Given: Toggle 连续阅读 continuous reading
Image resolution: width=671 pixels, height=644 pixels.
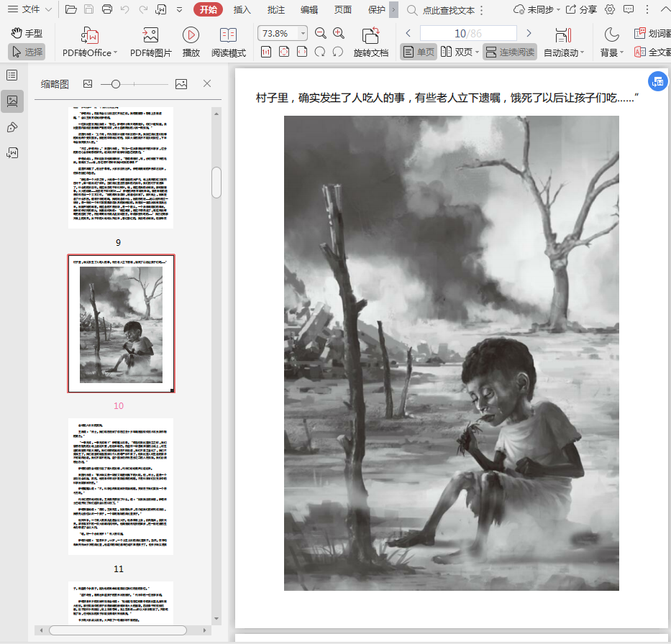Looking at the screenshot, I should [510, 52].
